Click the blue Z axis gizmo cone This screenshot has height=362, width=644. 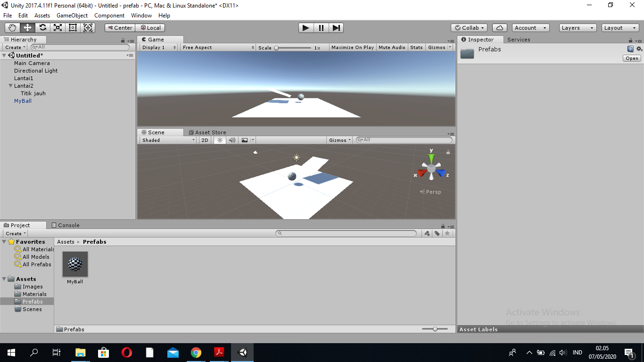click(x=441, y=173)
